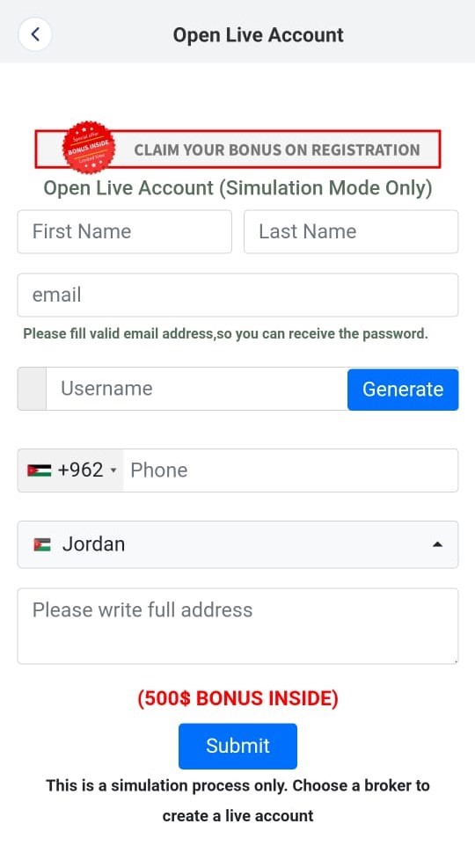Click the 500$ Bonus Inside text
Screen dimensions: 475x868
pyautogui.click(x=238, y=698)
